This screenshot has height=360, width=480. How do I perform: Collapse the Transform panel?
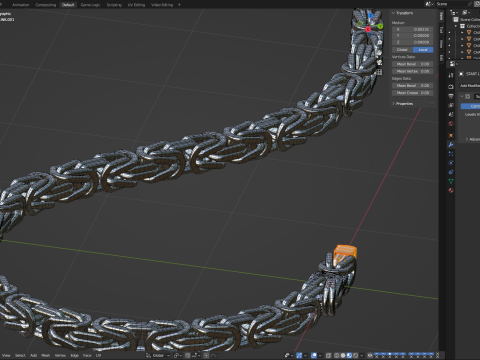394,13
